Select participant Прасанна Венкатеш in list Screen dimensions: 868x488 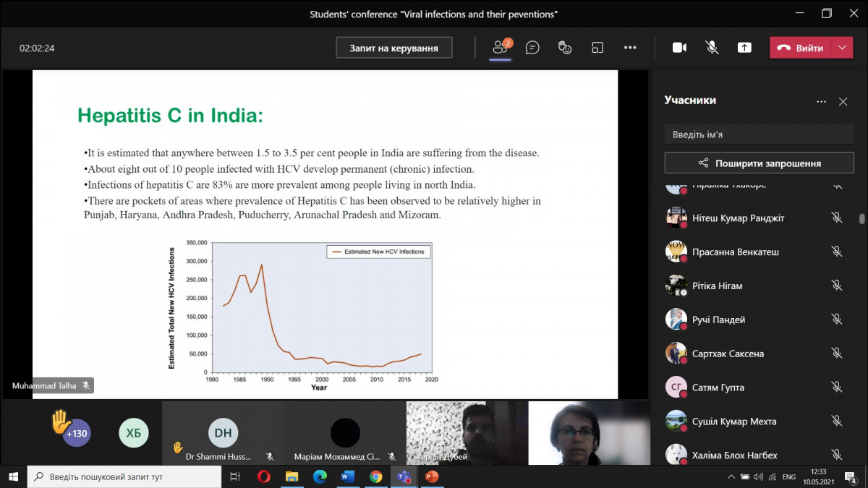pyautogui.click(x=735, y=252)
